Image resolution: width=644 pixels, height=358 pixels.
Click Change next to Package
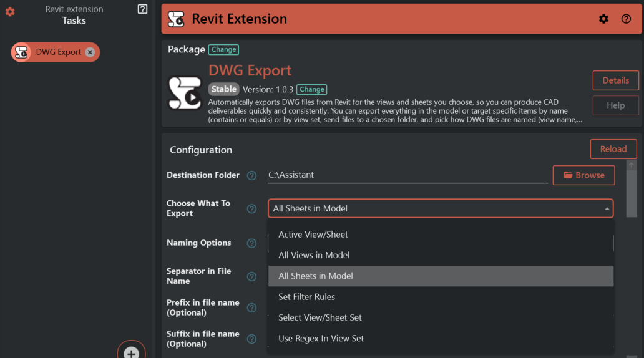point(223,50)
